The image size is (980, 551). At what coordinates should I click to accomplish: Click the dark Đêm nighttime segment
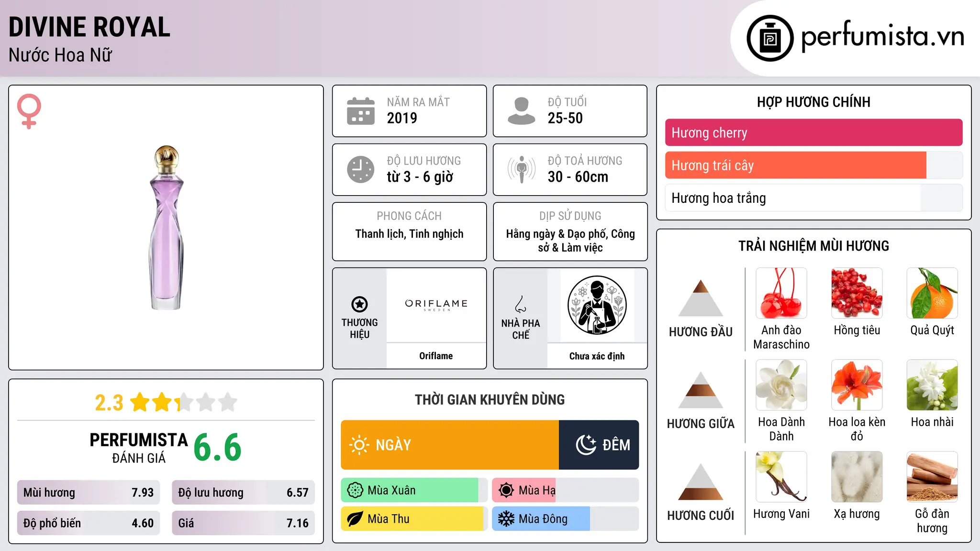click(x=599, y=445)
